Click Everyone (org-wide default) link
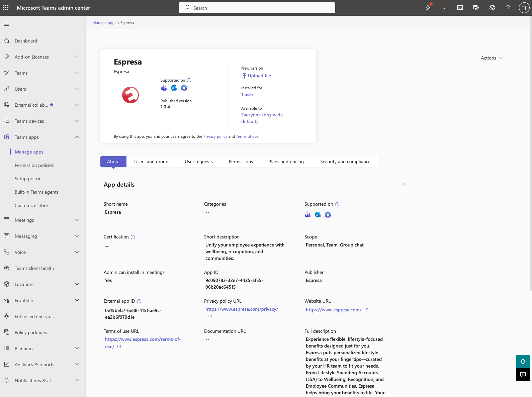The height and width of the screenshot is (397, 532). tap(262, 118)
